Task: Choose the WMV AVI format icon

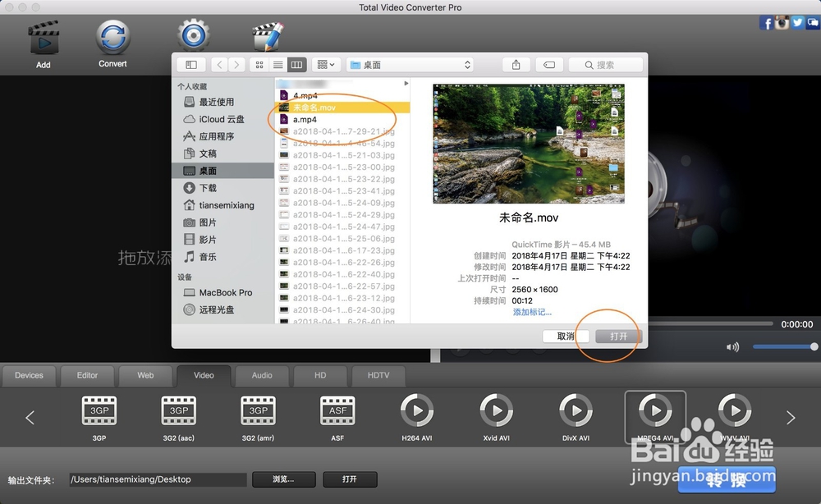Action: (x=735, y=410)
